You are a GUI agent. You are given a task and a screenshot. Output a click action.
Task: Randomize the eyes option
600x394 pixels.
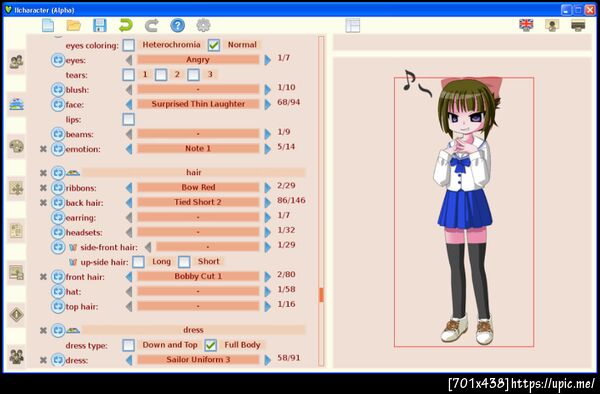pos(58,60)
